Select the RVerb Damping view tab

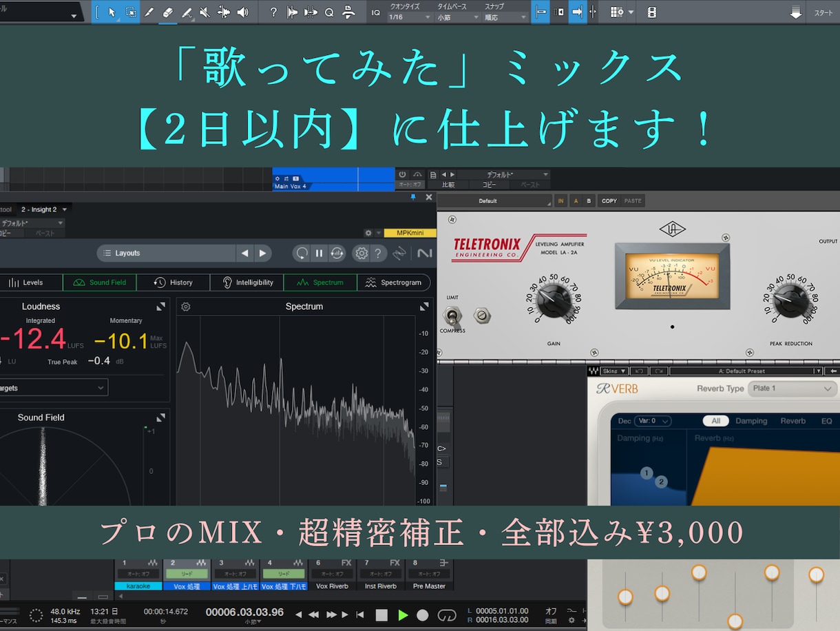point(751,421)
